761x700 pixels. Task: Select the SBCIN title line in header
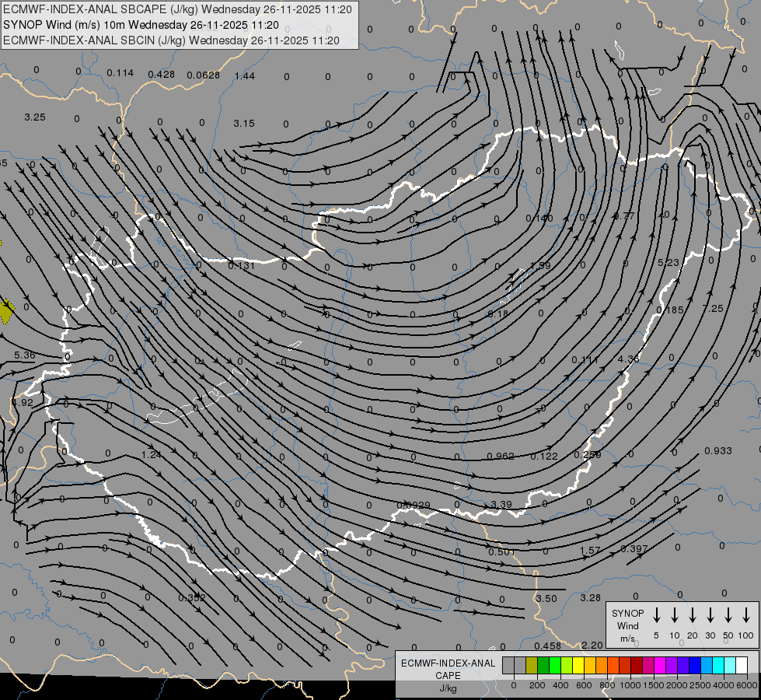[171, 40]
